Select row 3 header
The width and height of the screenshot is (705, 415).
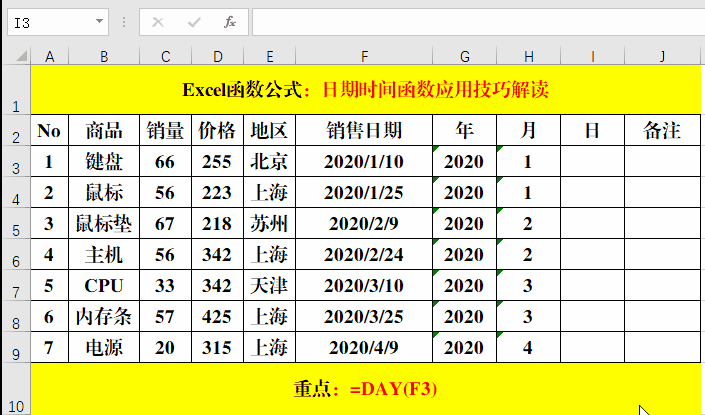(16, 161)
